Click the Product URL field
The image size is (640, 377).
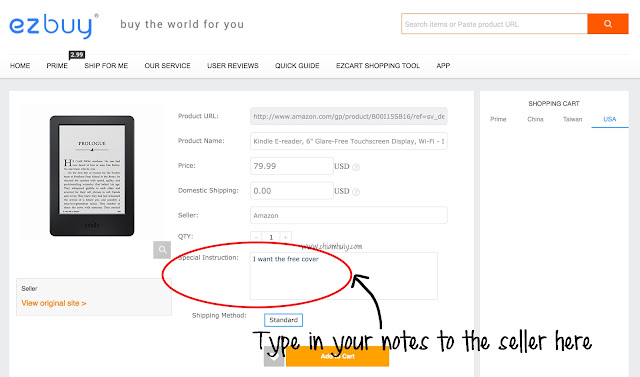click(349, 116)
